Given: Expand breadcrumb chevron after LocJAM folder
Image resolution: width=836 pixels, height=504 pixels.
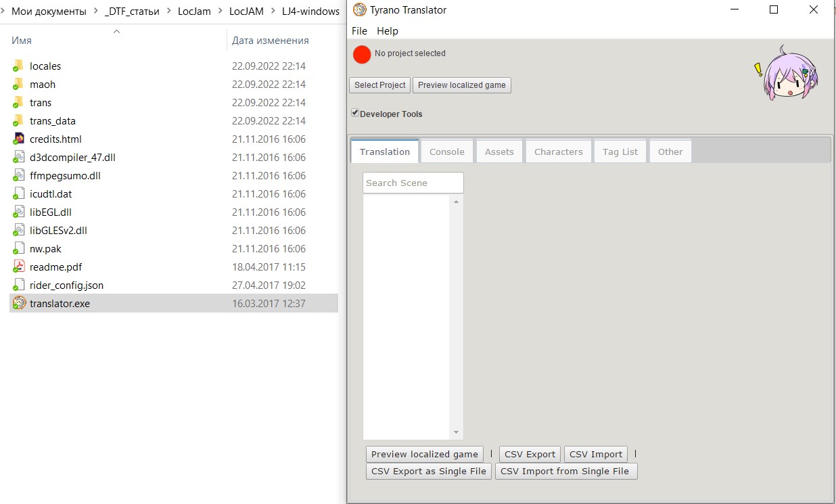Looking at the screenshot, I should pos(273,12).
